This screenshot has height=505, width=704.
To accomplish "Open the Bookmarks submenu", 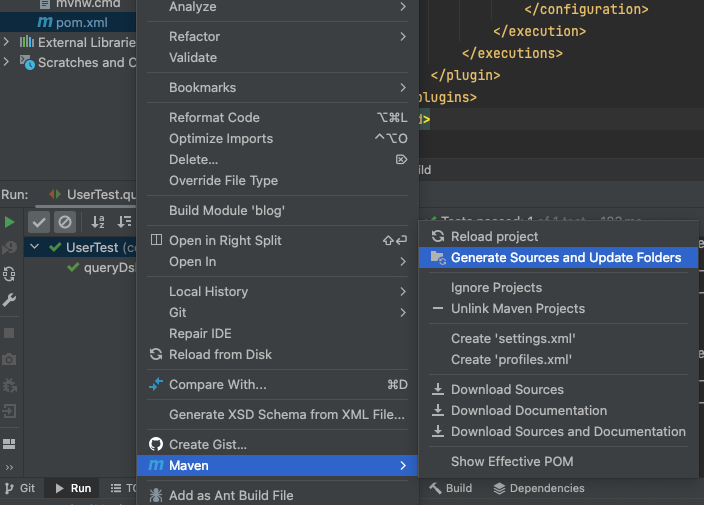I will pyautogui.click(x=277, y=88).
